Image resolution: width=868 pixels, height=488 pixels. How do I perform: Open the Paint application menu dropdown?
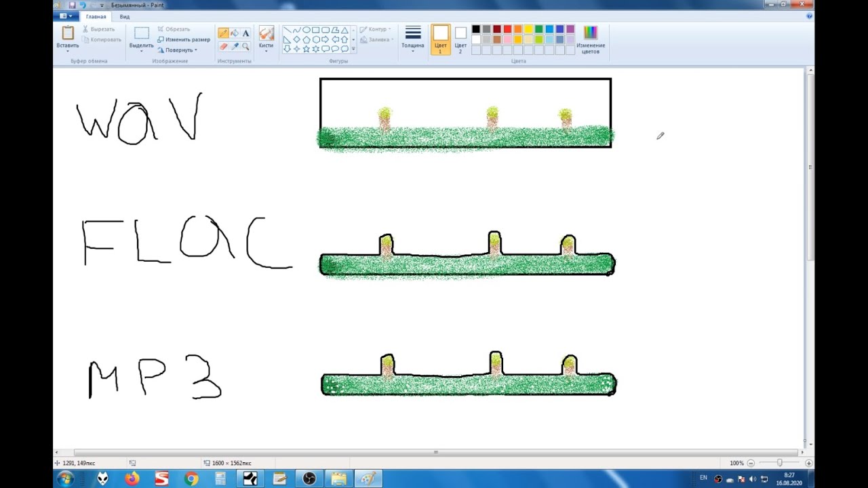66,16
